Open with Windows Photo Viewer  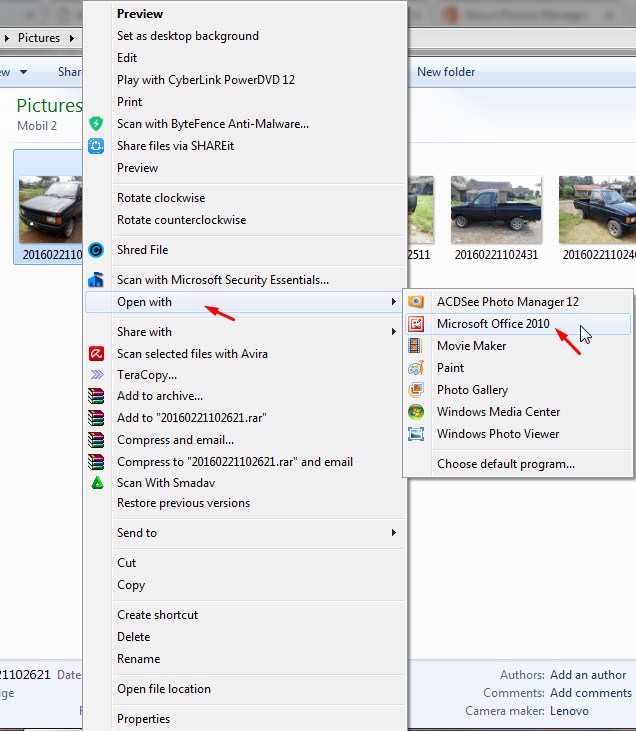tap(498, 434)
